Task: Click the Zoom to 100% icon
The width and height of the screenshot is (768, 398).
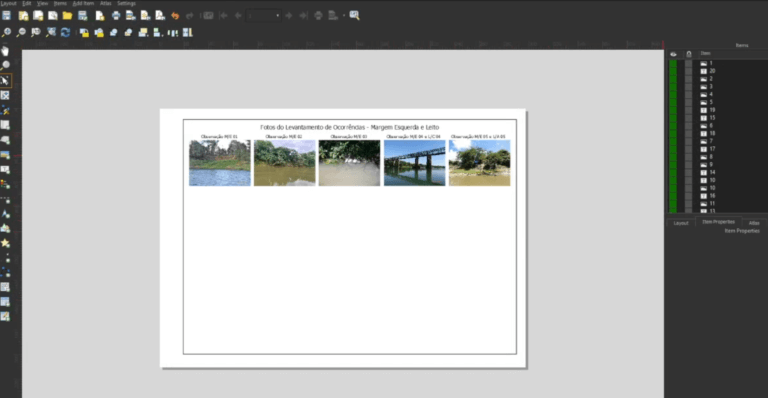Action: [36, 32]
